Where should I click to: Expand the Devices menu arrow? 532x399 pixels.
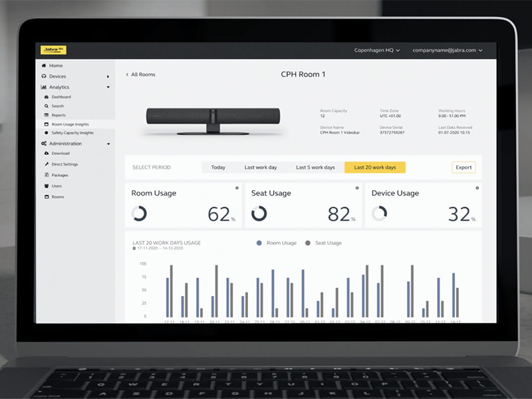[108, 76]
